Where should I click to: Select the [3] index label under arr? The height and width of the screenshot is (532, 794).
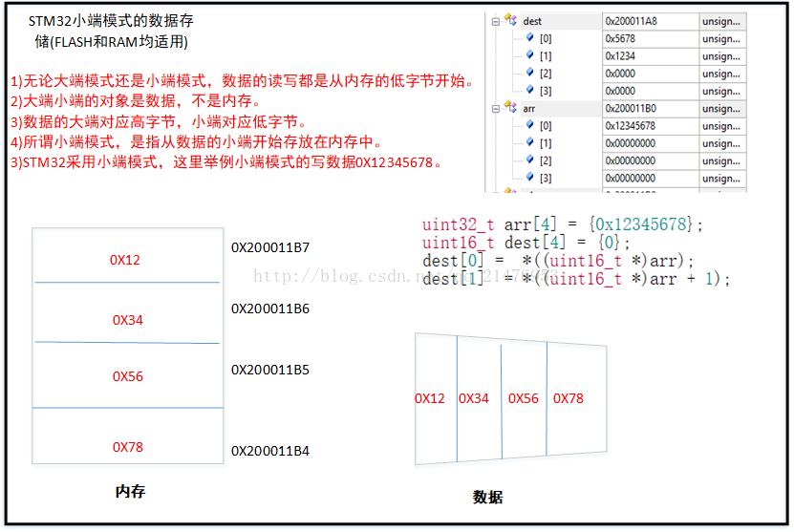546,179
